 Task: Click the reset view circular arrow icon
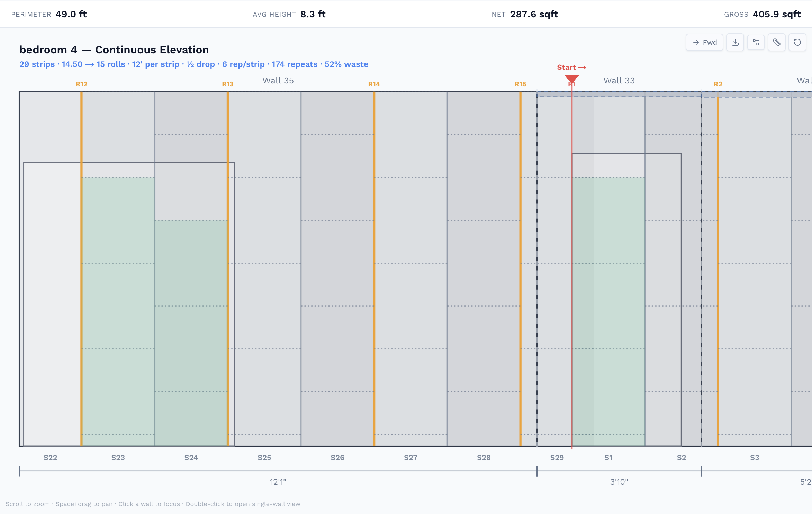(x=797, y=42)
